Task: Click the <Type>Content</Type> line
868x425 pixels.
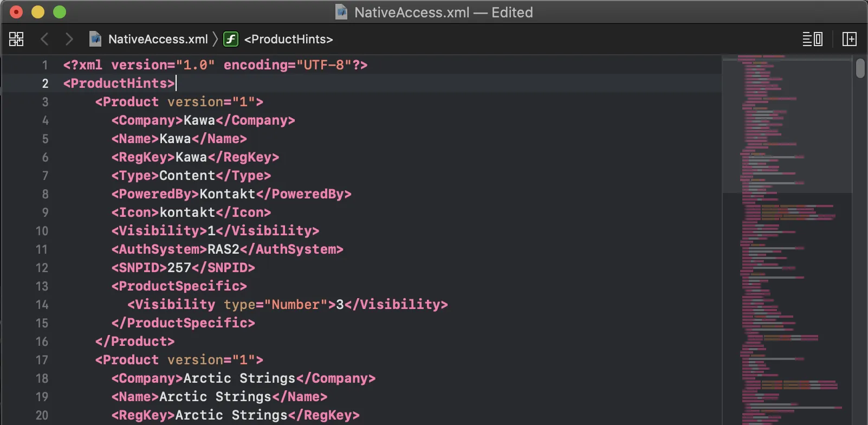Action: click(x=191, y=176)
